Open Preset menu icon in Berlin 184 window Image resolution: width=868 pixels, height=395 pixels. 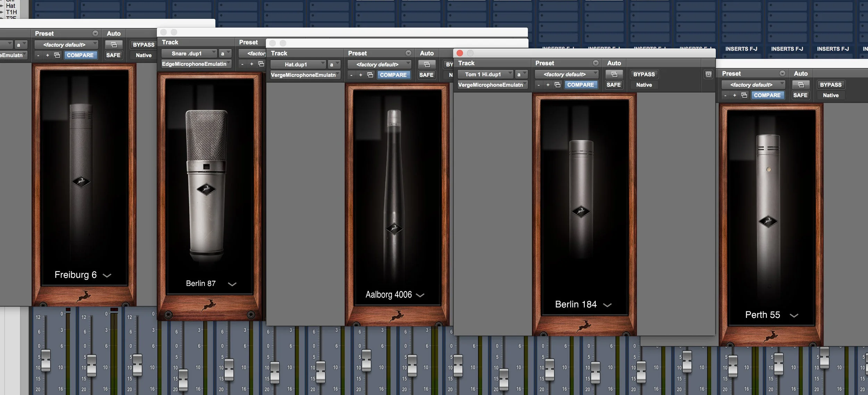[595, 63]
